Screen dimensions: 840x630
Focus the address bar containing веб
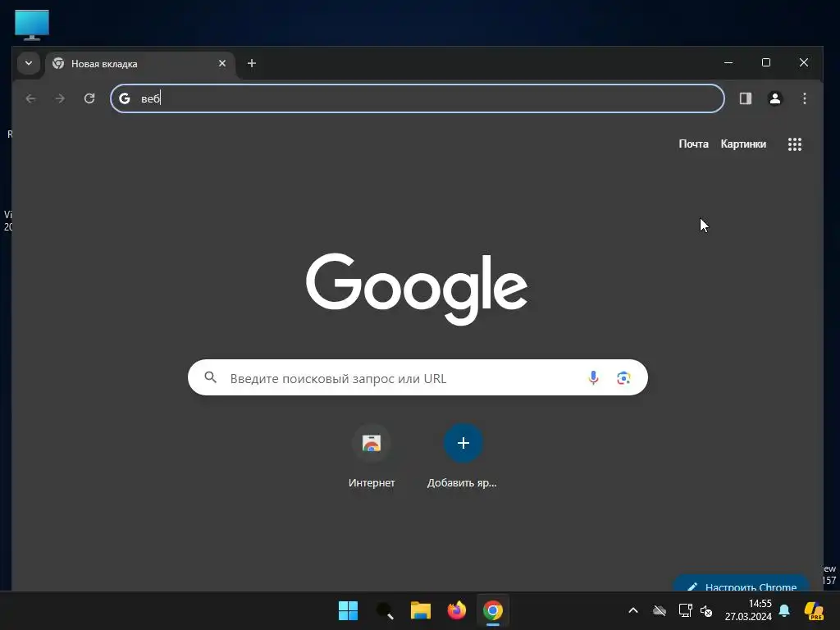point(418,98)
